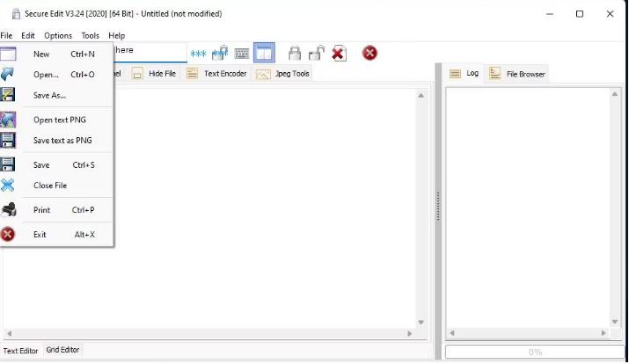This screenshot has height=364, width=629.
Task: Click the 0% progress bar
Action: [535, 352]
